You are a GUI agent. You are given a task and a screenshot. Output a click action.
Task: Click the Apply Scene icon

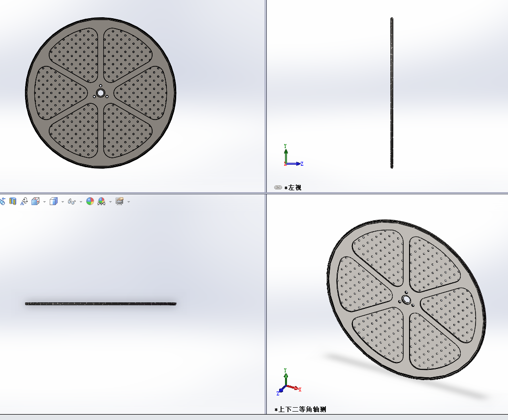(101, 201)
